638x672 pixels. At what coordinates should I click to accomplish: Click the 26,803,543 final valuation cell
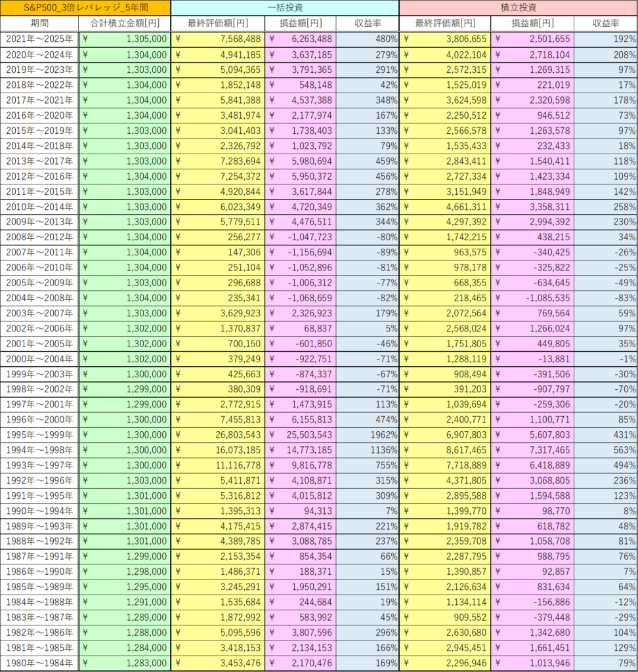(x=218, y=435)
